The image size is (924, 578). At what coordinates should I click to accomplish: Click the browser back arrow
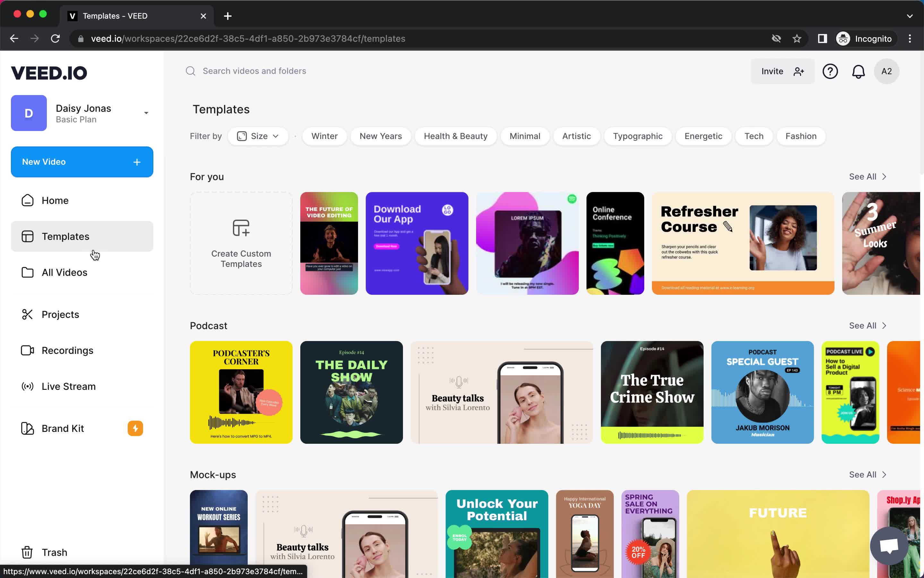[14, 39]
